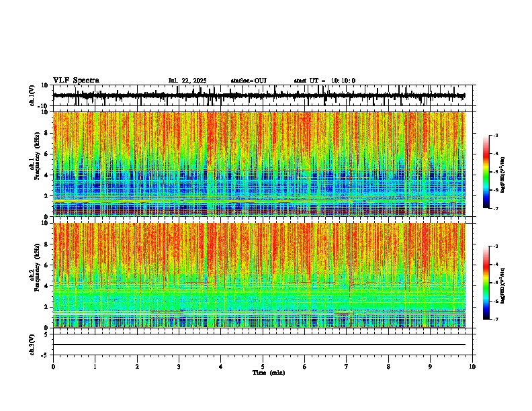Click the "5" tick on ch.3(V) axis
Image resolution: width=532 pixels, height=411 pixels.
[x=47, y=334]
